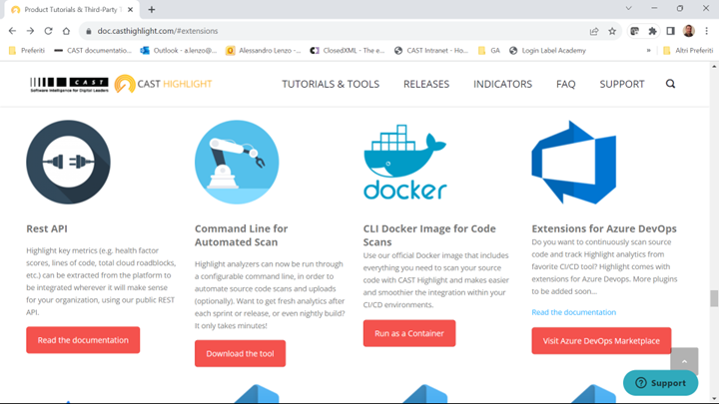This screenshot has height=404, width=719.
Task: Expand hidden bookmarks double chevron
Action: pyautogui.click(x=648, y=50)
